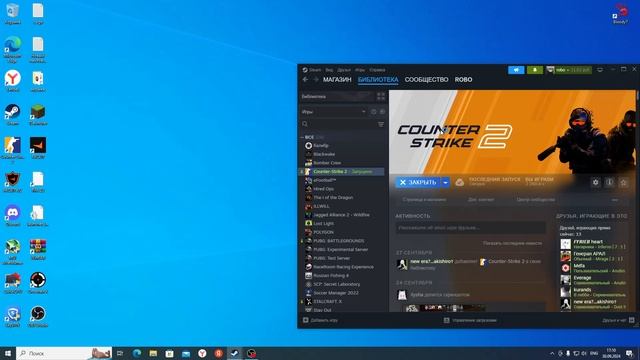The width and height of the screenshot is (640, 360).
Task: Open the МАГАЗИН tab
Action: [337, 80]
